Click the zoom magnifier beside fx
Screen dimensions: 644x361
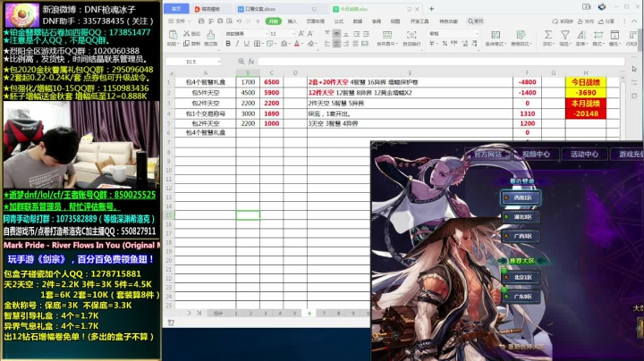point(241,62)
